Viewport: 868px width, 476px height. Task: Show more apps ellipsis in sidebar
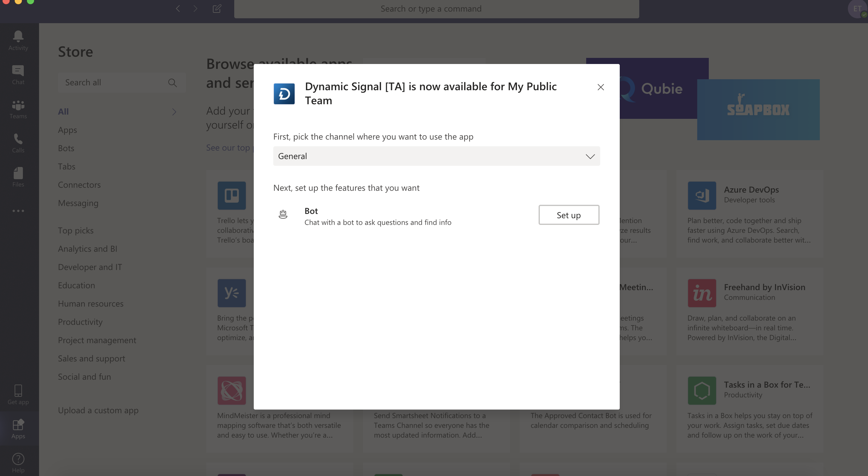(18, 211)
